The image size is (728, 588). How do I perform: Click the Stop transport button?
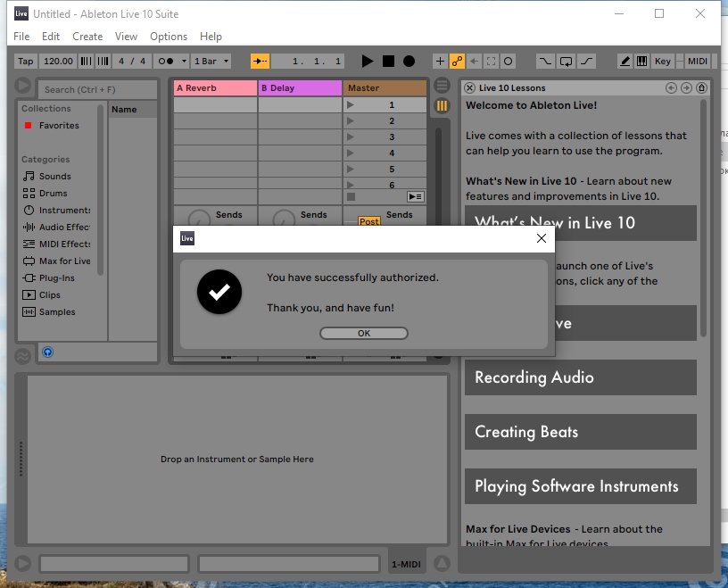point(388,62)
